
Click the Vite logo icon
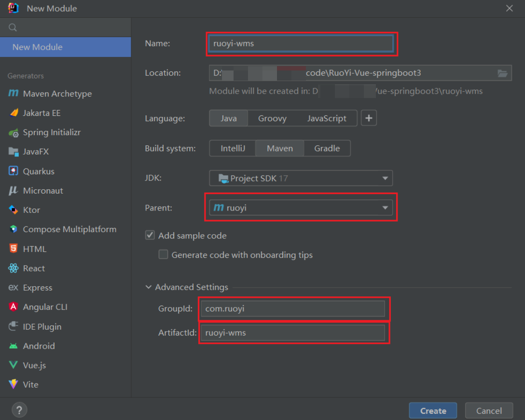coord(14,384)
